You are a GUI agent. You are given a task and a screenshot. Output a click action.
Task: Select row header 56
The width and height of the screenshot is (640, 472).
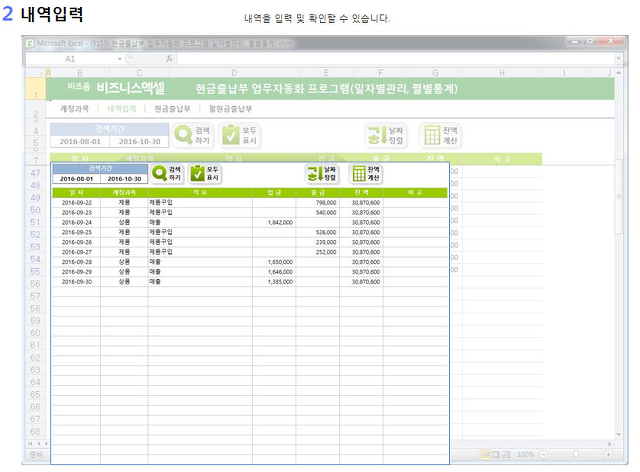36,284
